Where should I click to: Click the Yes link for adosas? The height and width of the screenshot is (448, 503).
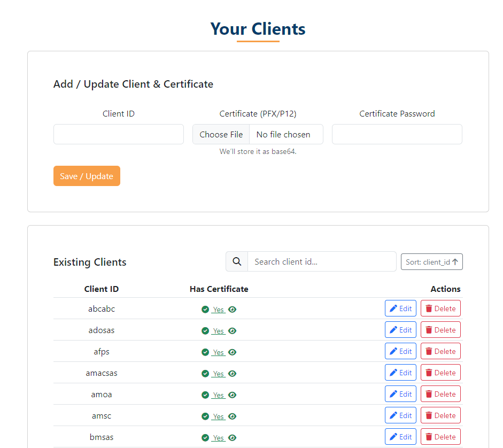click(x=219, y=330)
